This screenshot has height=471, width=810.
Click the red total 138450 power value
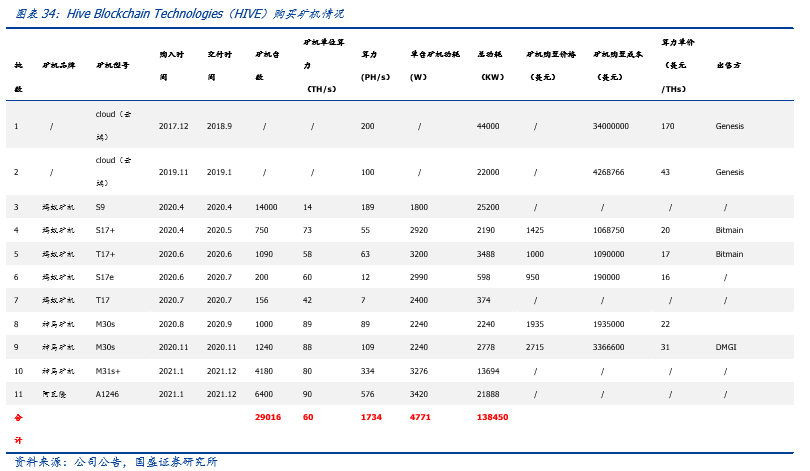point(492,417)
